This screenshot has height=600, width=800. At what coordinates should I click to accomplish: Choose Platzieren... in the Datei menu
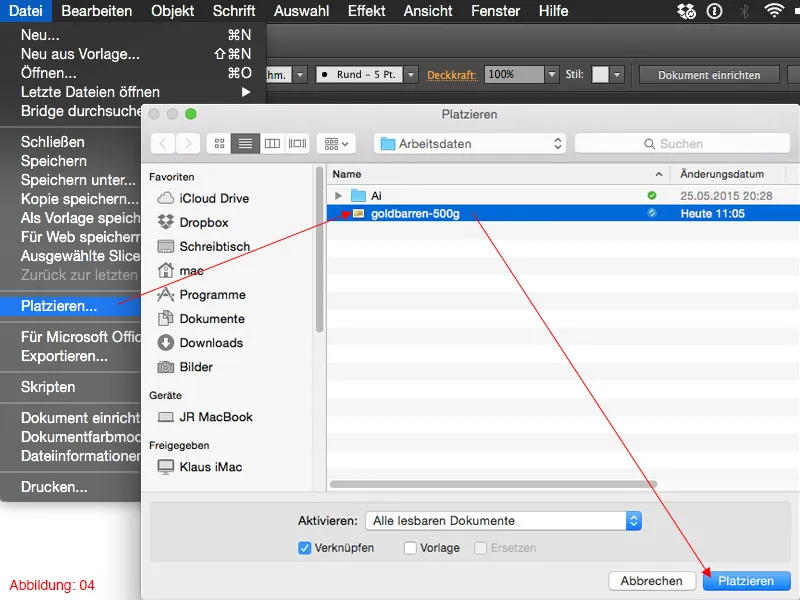coord(70,306)
